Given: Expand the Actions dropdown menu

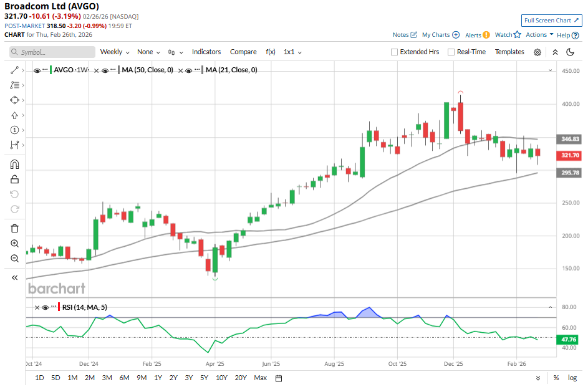Looking at the screenshot, I should tap(539, 35).
